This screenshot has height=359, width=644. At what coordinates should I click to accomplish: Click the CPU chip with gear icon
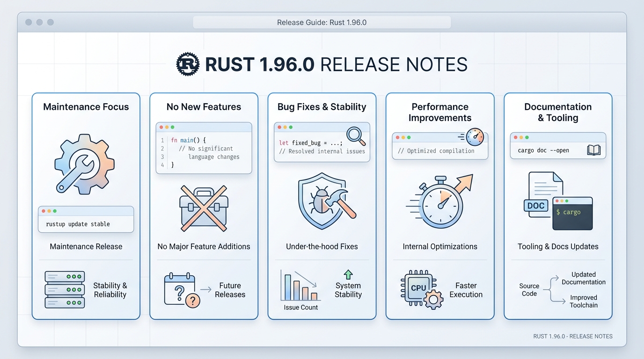coord(422,289)
